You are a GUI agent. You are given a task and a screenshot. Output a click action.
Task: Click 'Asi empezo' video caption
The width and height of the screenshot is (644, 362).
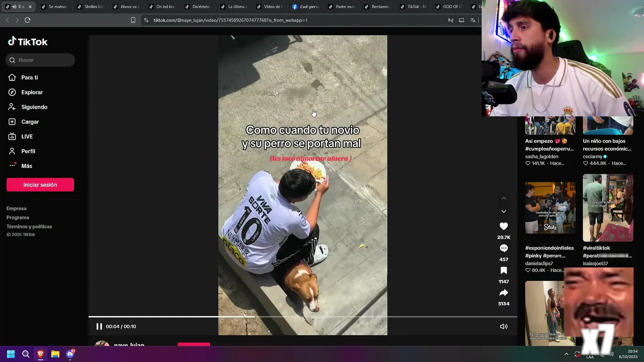(549, 145)
